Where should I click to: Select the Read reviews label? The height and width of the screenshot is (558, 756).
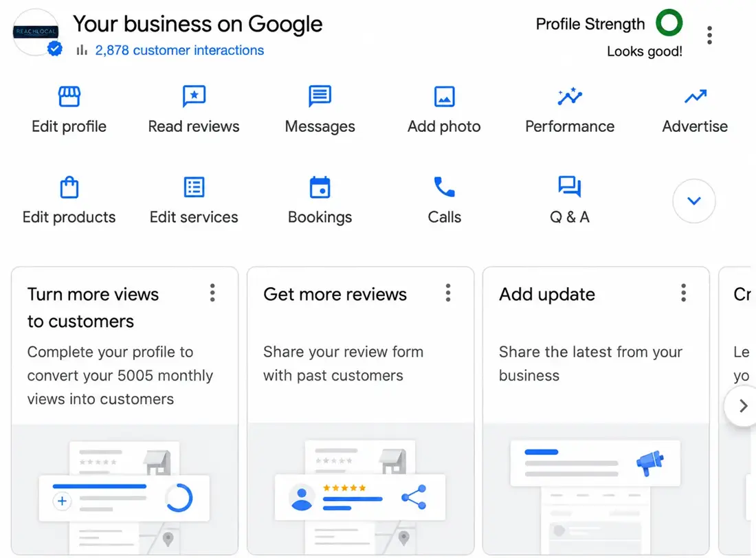pyautogui.click(x=194, y=126)
